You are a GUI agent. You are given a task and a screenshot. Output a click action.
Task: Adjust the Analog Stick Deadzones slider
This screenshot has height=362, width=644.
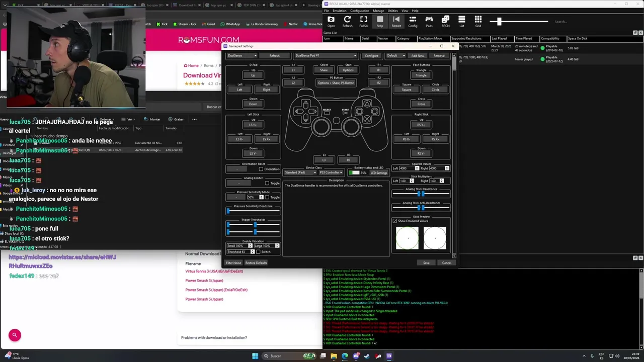pos(421,194)
